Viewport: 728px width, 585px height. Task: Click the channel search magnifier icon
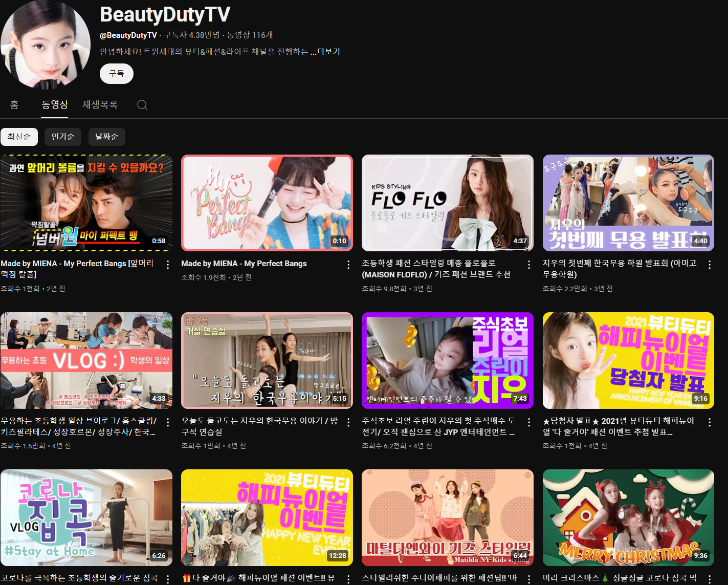pos(142,105)
